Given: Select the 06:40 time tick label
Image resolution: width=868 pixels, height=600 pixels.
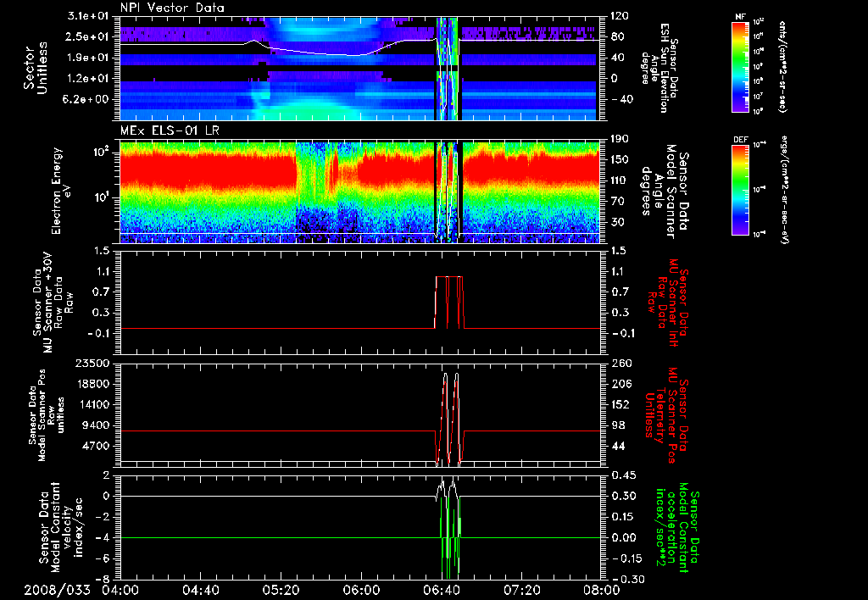Looking at the screenshot, I should coord(441,590).
